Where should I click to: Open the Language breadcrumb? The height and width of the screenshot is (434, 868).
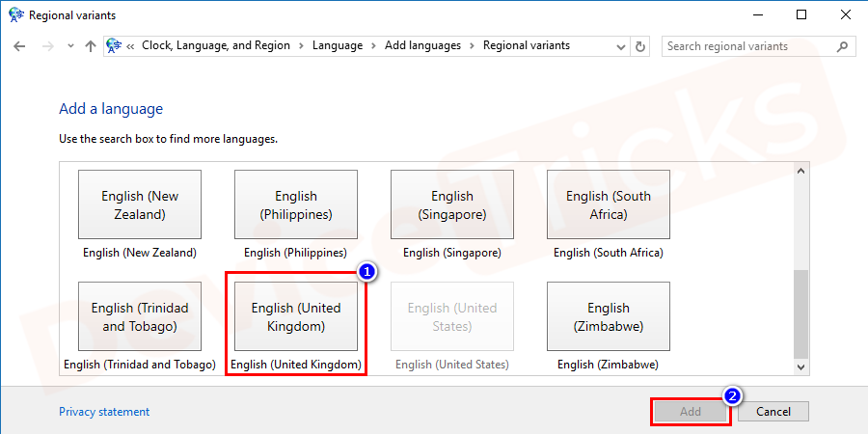click(338, 45)
